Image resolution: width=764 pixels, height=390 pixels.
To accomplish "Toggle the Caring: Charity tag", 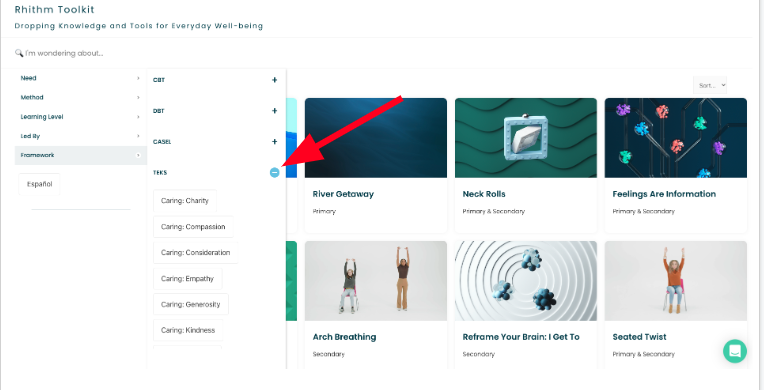I will point(185,201).
